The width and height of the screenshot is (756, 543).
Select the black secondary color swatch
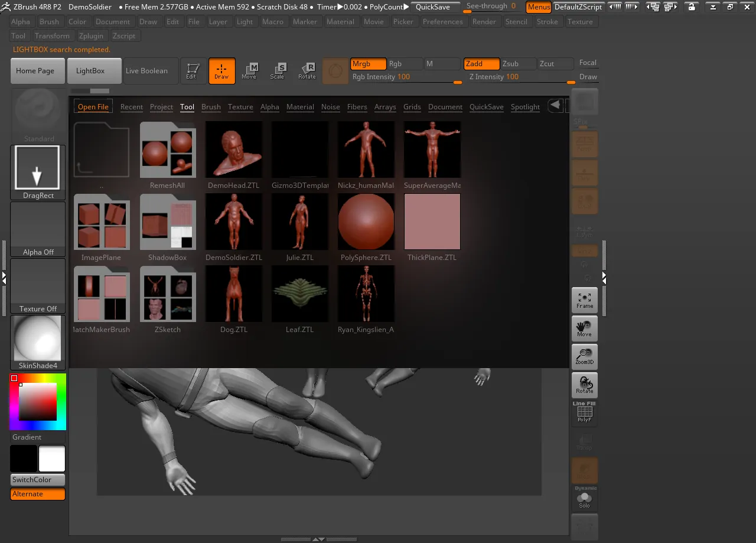24,459
